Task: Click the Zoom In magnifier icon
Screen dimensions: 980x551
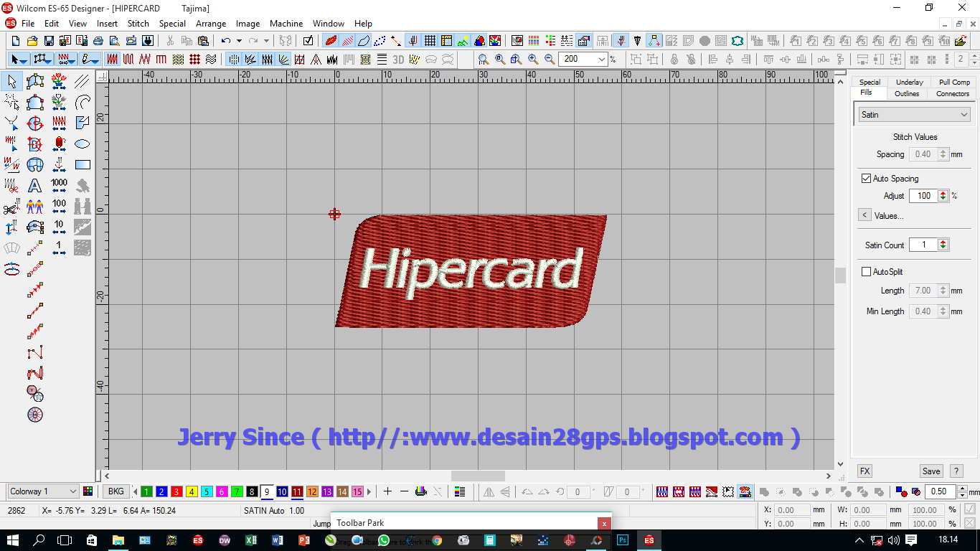Action: 533,60
